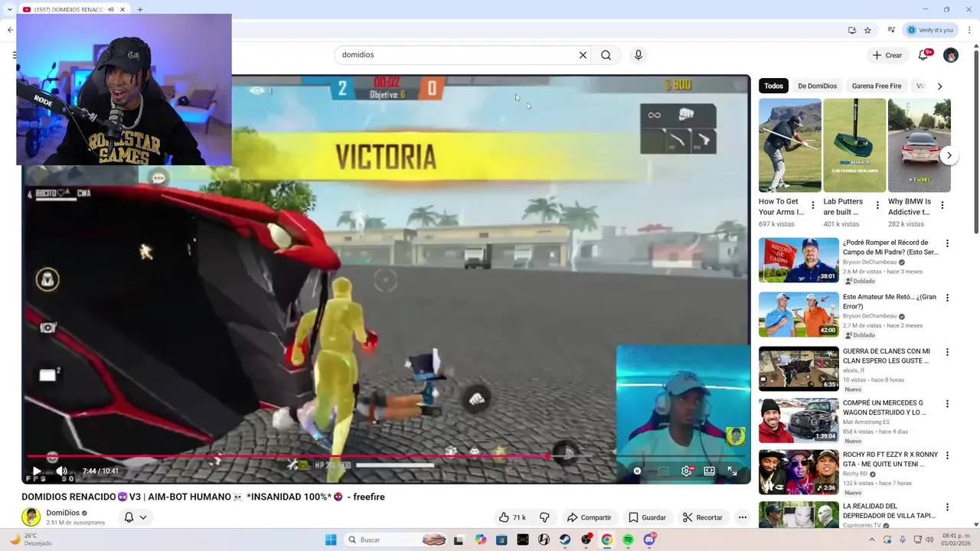Toggle subtitles in the video player
The width and height of the screenshot is (980, 551).
coord(663,471)
